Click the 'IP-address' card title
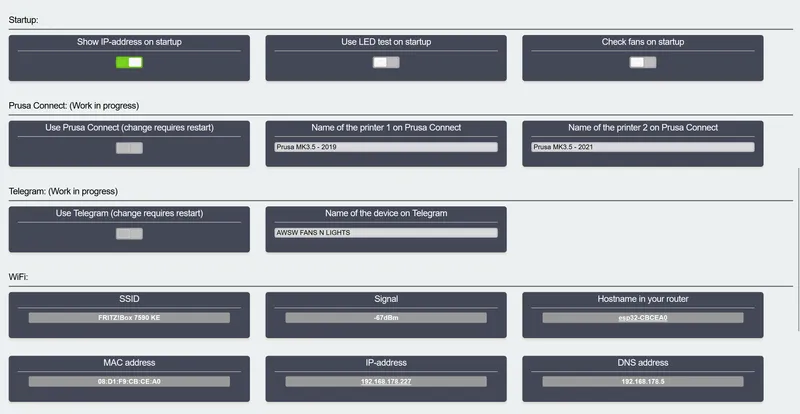Image resolution: width=800 pixels, height=414 pixels. pos(386,363)
